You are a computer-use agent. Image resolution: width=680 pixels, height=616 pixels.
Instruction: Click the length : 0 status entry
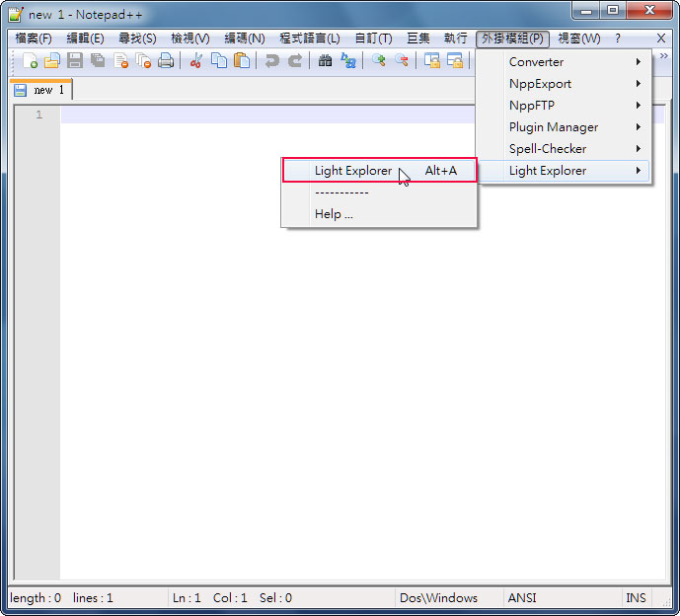pyautogui.click(x=36, y=598)
